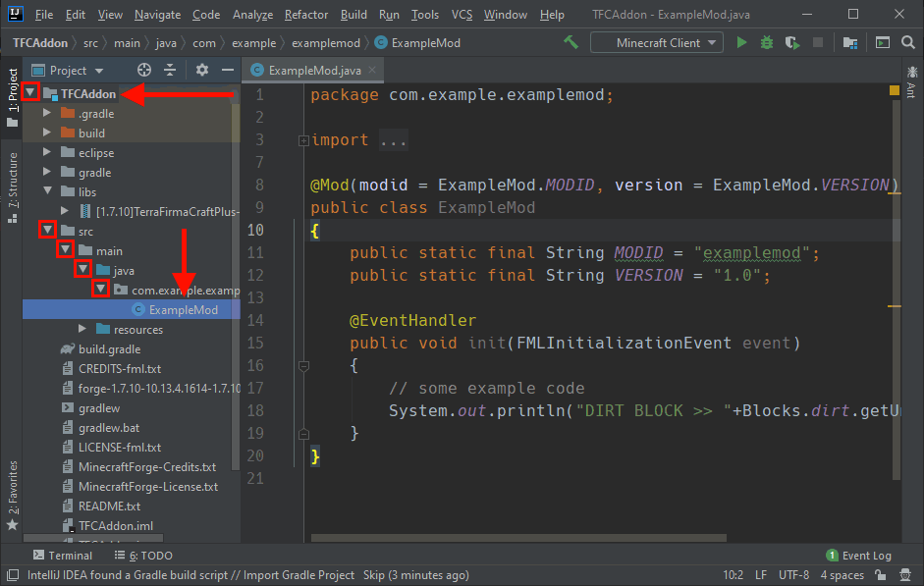Open the Refactor menu

click(306, 14)
